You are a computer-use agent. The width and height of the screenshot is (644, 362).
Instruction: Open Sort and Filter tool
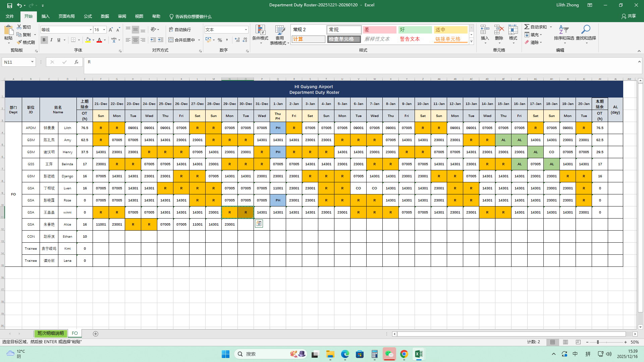(564, 30)
